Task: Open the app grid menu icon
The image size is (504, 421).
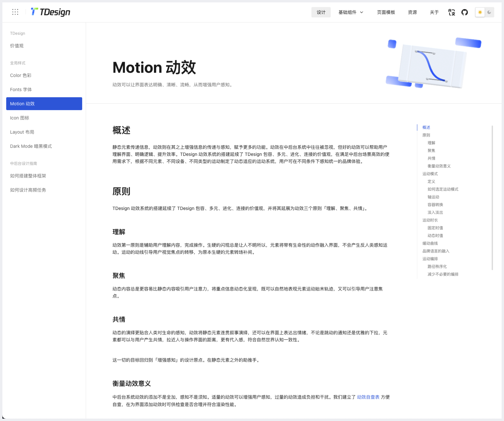Action: [x=15, y=12]
